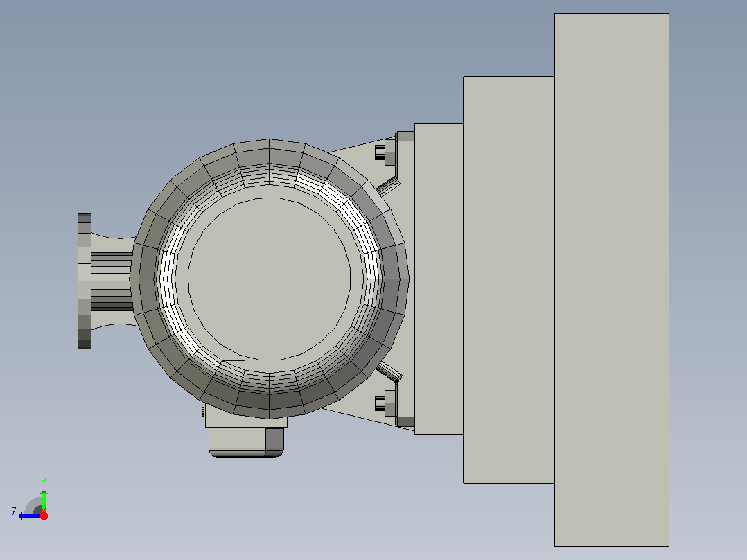Select the pipe flange on the model's left

coord(85,281)
